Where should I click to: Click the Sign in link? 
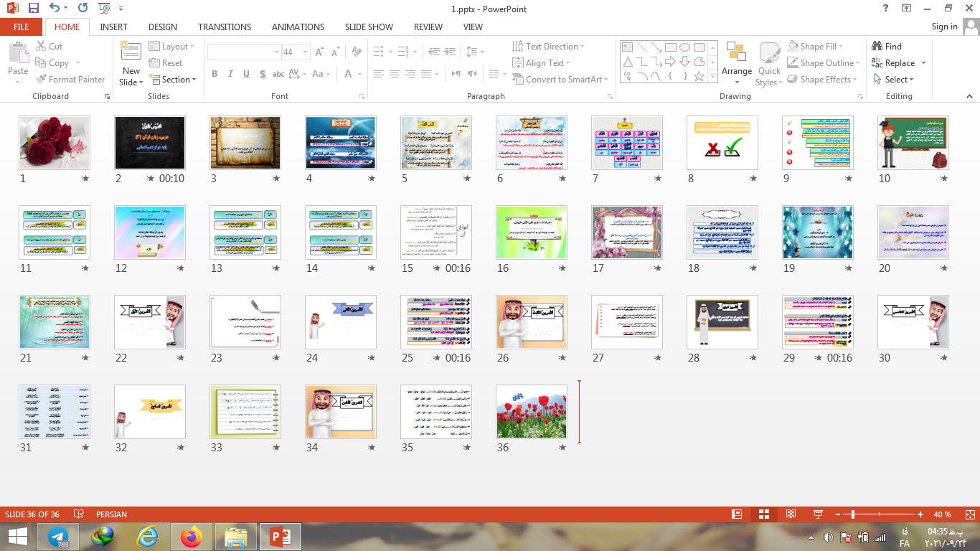point(944,27)
